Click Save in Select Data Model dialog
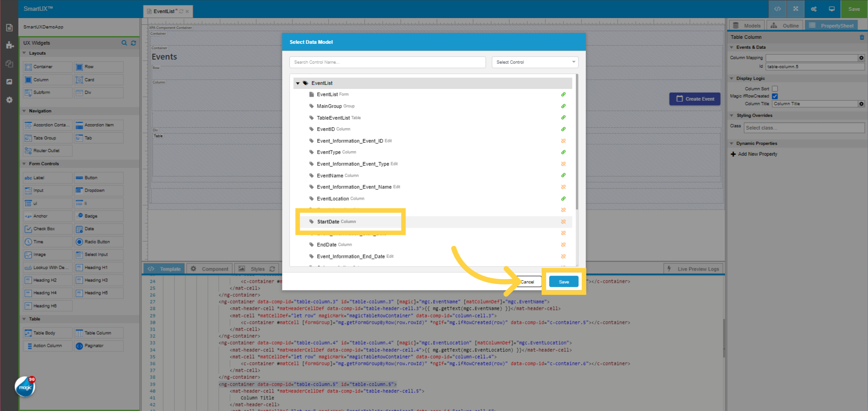Screen dimensions: 868x411 coord(564,282)
